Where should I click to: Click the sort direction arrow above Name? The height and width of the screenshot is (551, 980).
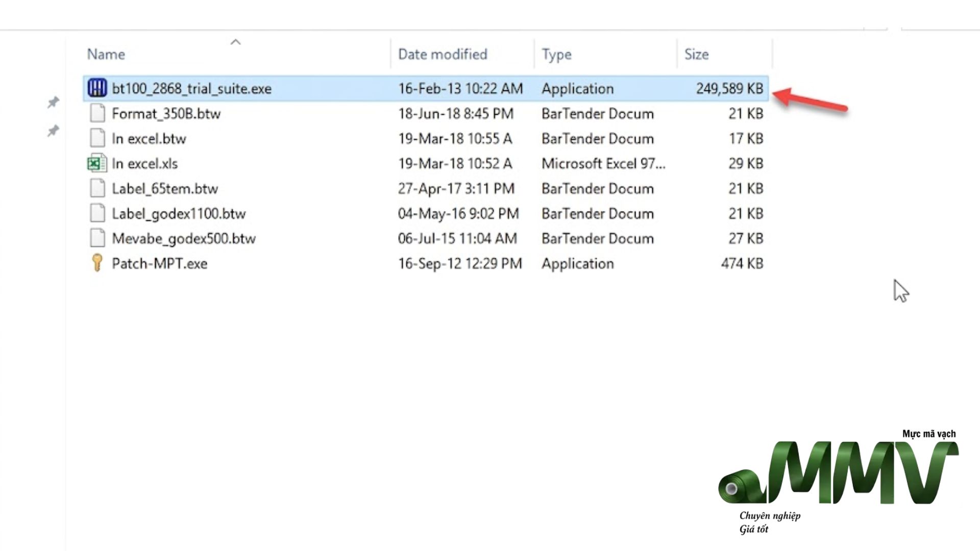[x=235, y=42]
